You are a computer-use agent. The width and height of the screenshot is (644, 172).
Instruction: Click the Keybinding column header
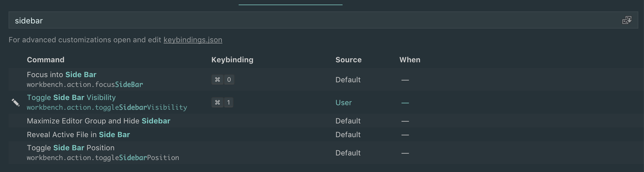pos(232,60)
